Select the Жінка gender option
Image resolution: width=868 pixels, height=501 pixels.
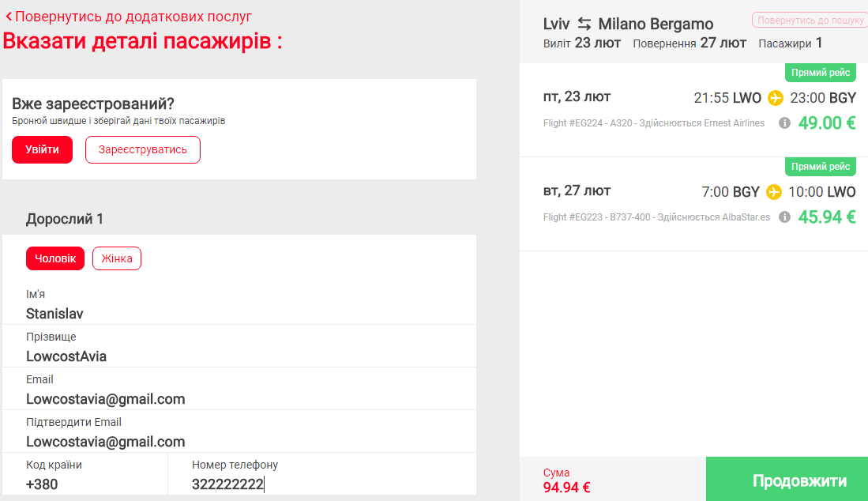pos(117,258)
